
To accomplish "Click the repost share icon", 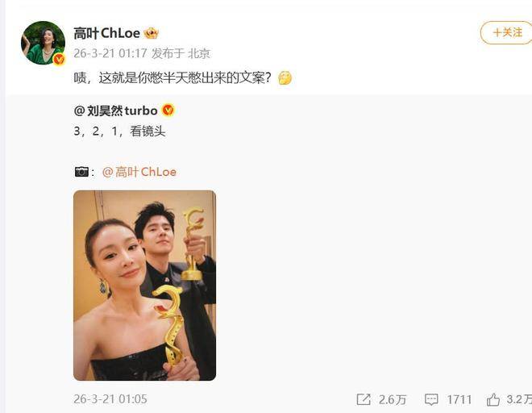I will click(x=364, y=399).
